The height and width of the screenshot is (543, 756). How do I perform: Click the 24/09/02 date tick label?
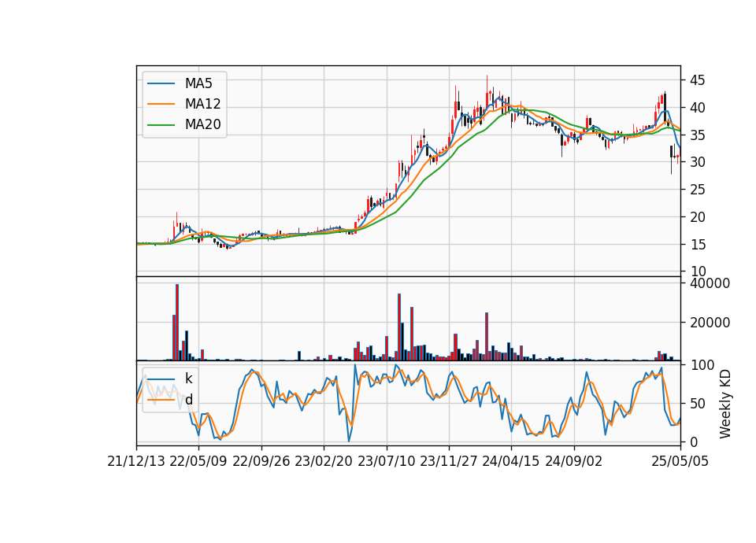[x=573, y=462]
